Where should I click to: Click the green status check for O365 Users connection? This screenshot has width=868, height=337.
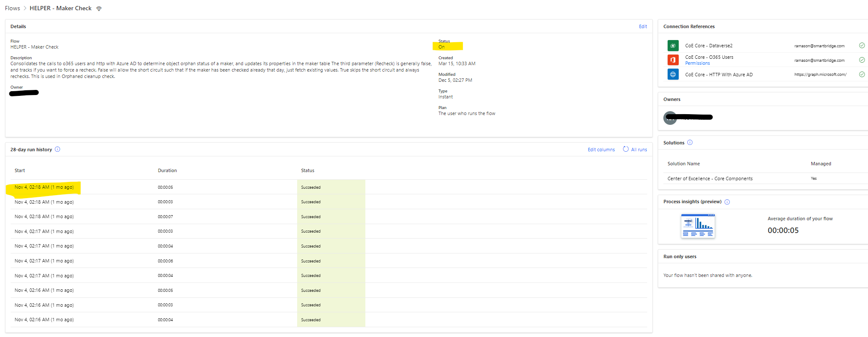coord(862,60)
